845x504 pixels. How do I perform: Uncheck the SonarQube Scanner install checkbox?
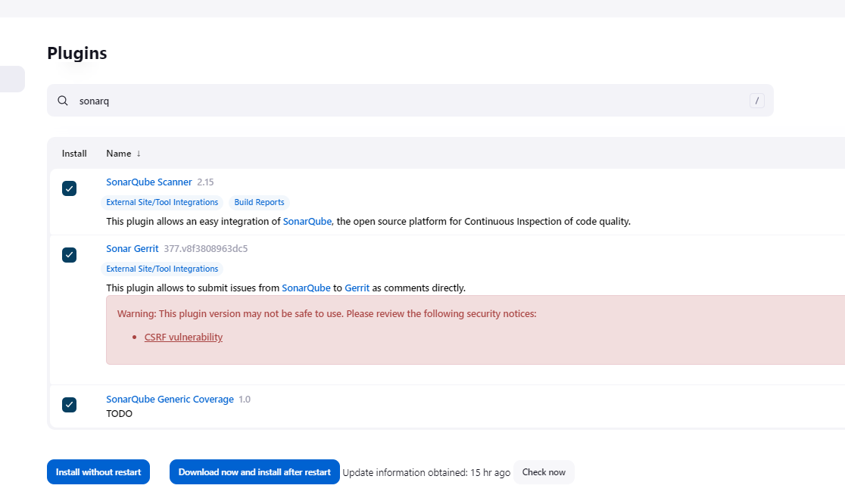coord(69,188)
